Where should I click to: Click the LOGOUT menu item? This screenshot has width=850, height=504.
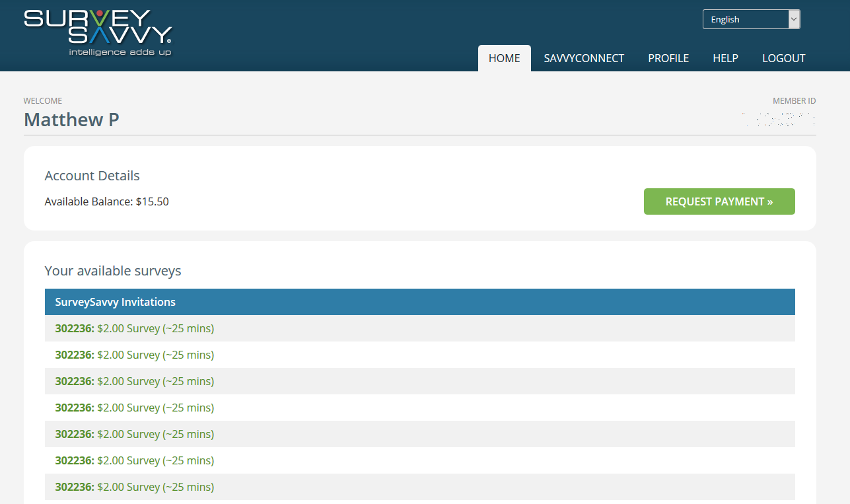(784, 58)
